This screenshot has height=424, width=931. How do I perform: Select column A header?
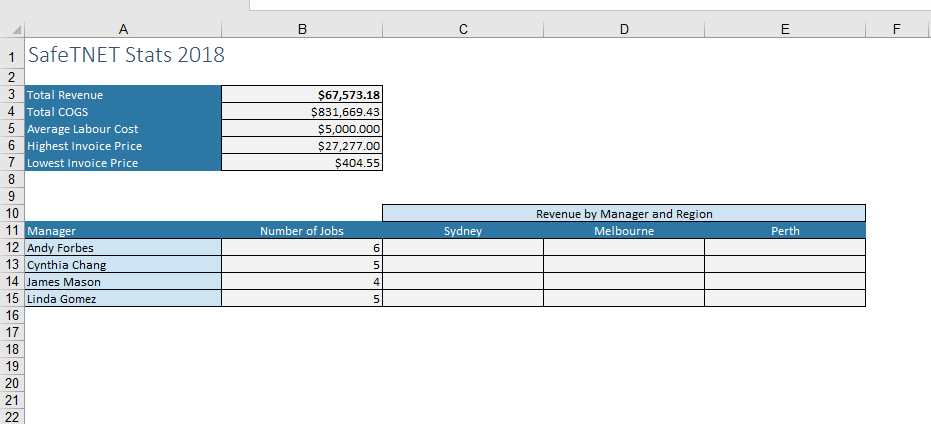(123, 29)
